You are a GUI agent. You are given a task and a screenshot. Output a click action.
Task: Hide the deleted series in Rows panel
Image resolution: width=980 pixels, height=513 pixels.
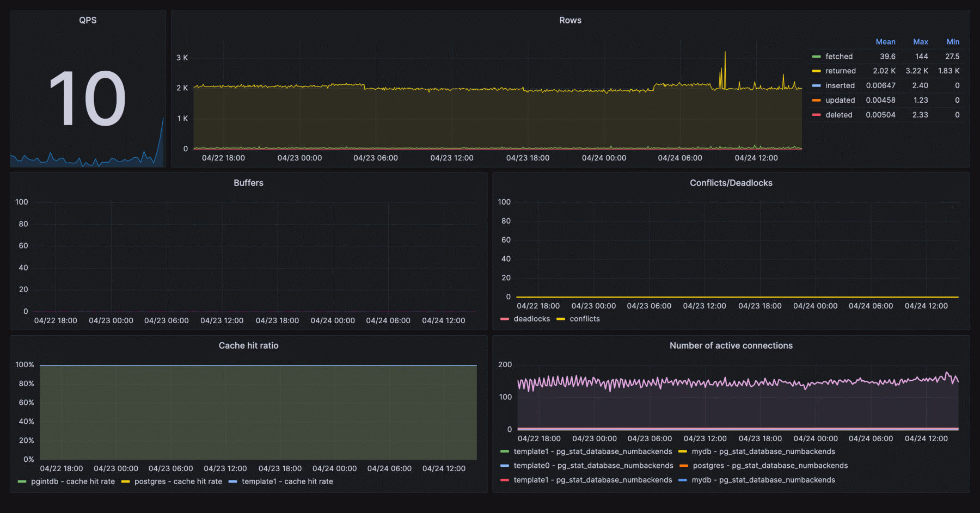pos(838,115)
